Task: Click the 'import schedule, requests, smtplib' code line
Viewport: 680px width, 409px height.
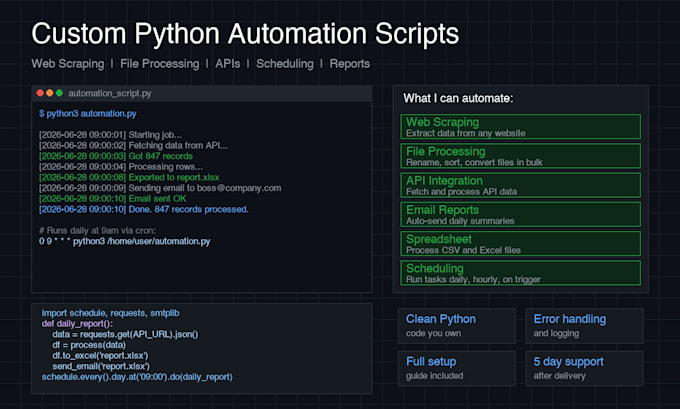Action: pos(111,313)
